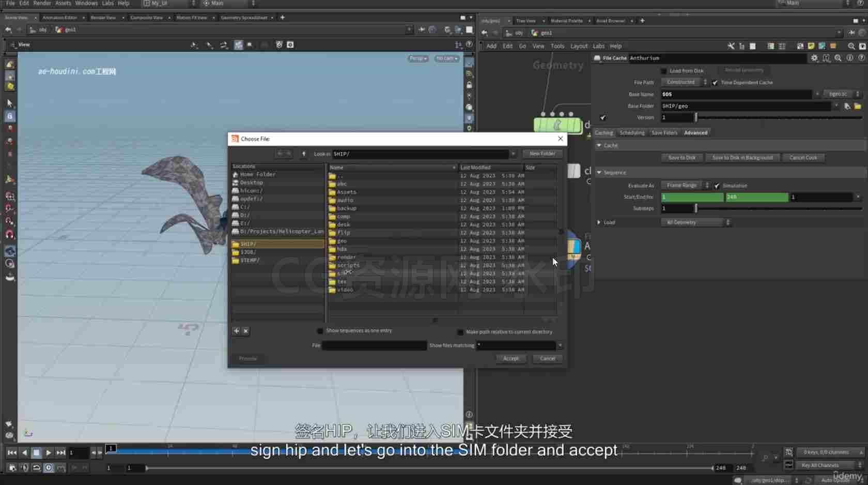Play the animation forward
868x485 pixels.
coord(49,452)
